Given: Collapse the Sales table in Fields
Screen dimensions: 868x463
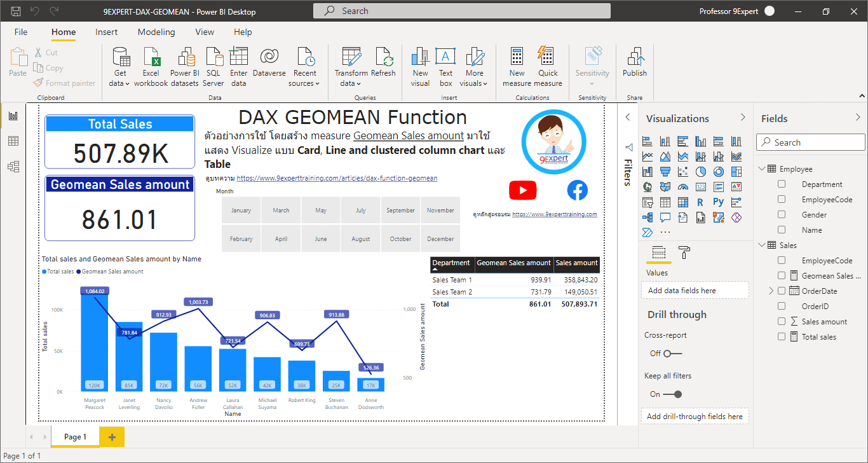Looking at the screenshot, I should pos(761,245).
